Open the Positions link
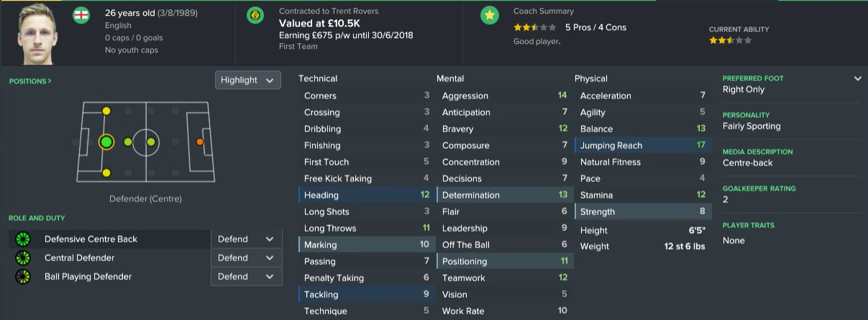Screen dimensions: 868x320 [30, 81]
